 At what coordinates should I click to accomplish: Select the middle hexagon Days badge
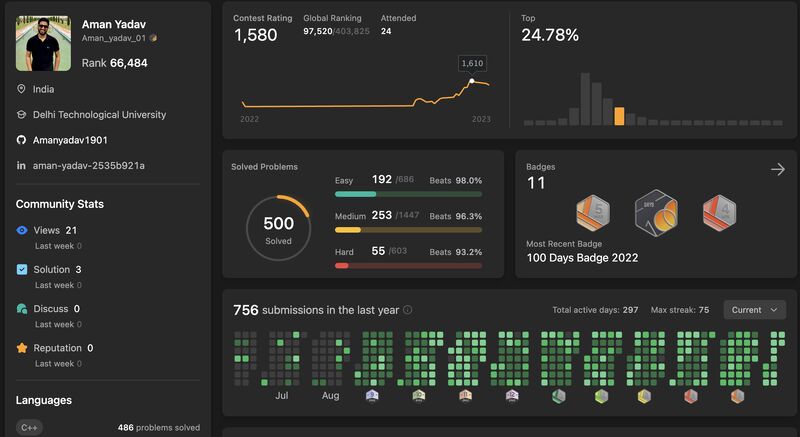656,213
